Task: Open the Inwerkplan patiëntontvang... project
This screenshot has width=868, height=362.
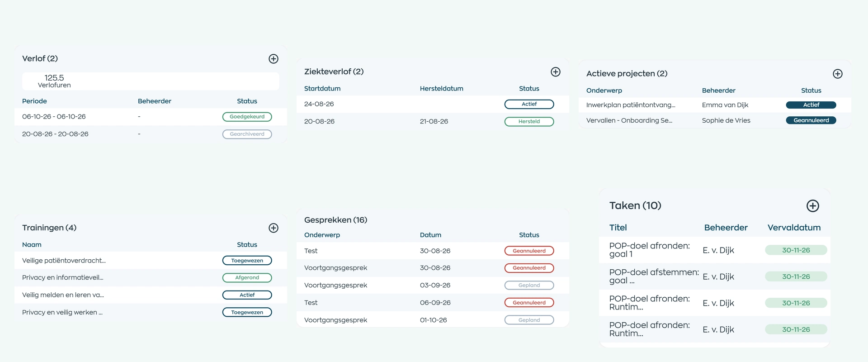Action: (715, 105)
